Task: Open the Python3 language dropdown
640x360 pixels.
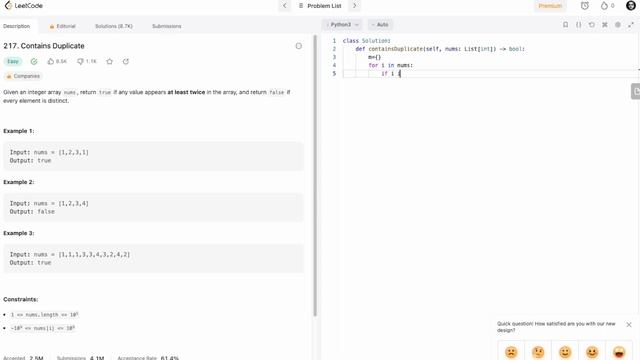Action: click(x=343, y=25)
